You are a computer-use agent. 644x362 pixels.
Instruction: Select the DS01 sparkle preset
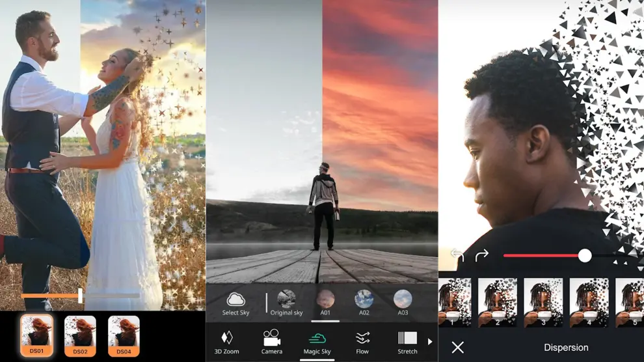click(x=36, y=335)
